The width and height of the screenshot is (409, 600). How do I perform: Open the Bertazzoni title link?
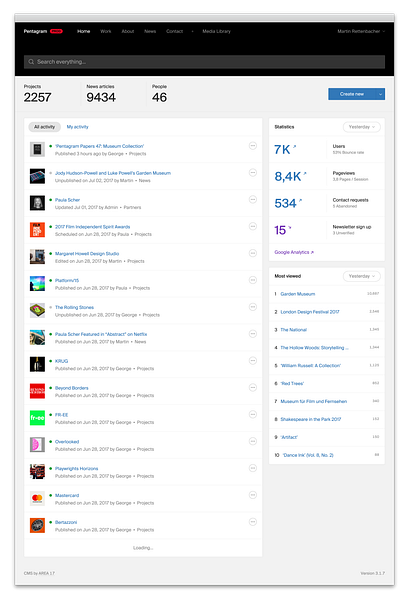66,522
